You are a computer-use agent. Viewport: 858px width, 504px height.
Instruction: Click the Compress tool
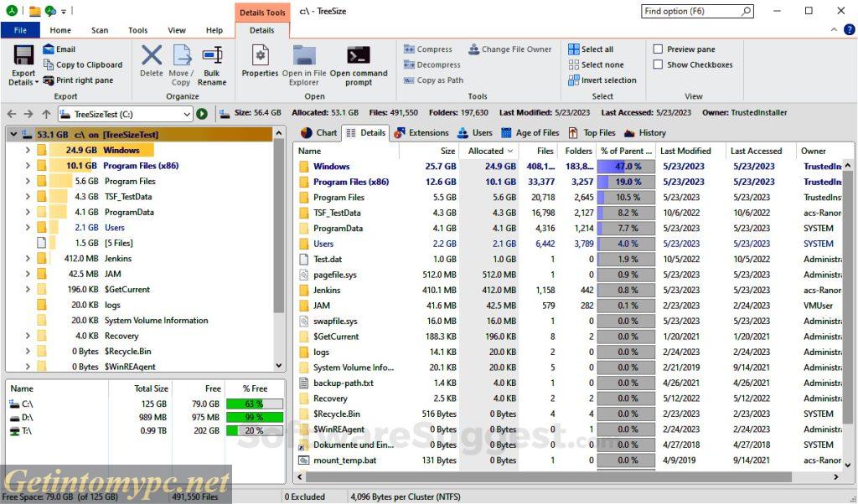pos(428,49)
